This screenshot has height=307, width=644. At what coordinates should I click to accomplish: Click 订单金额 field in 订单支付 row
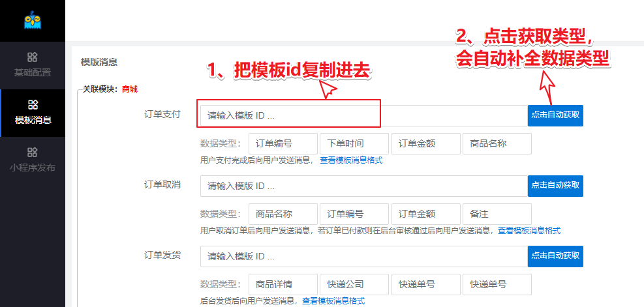click(426, 143)
